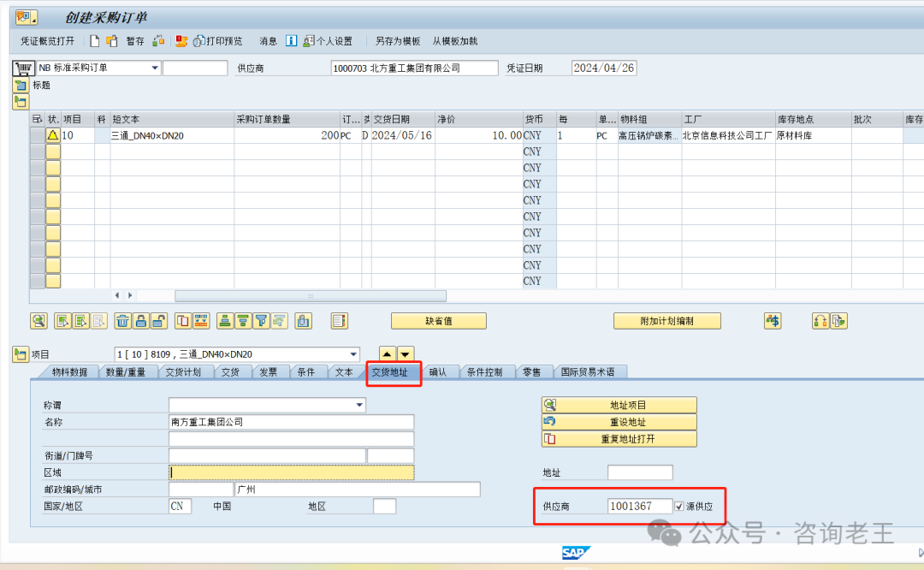
Task: Click Deselect All items icon
Action: 80,321
